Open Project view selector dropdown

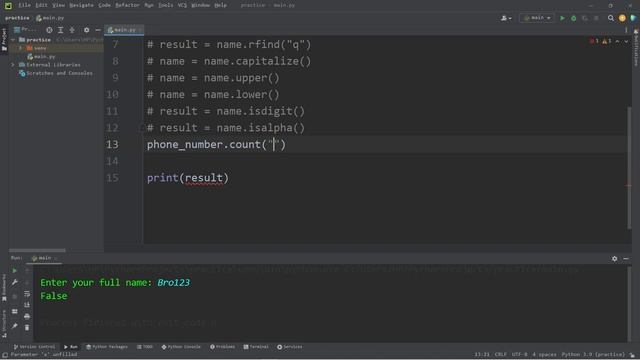25,30
